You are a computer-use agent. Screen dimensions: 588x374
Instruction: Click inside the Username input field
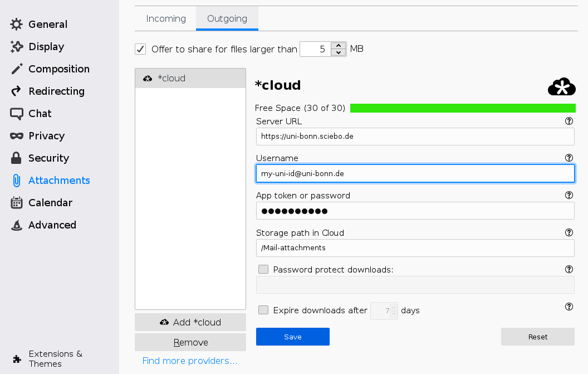point(415,173)
